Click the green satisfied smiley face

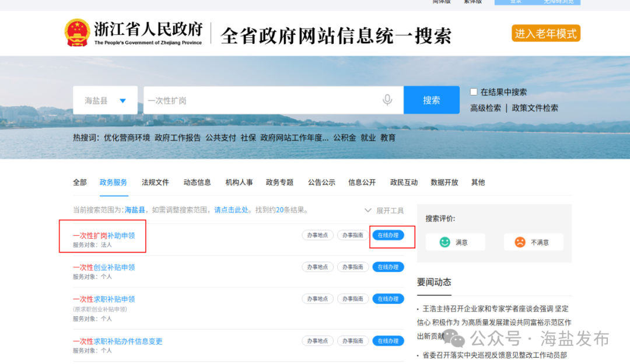[445, 242]
